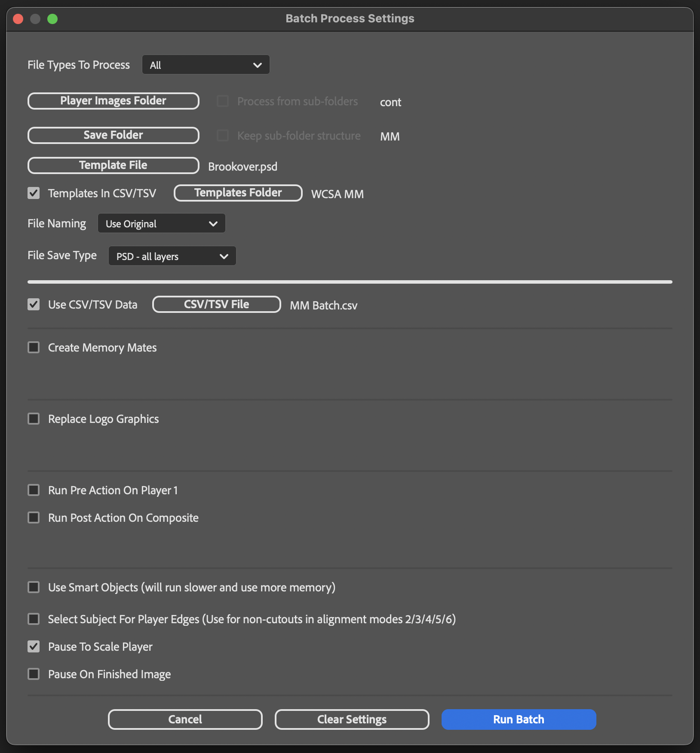The image size is (700, 753).
Task: Start processing with Run Batch
Action: coord(519,719)
